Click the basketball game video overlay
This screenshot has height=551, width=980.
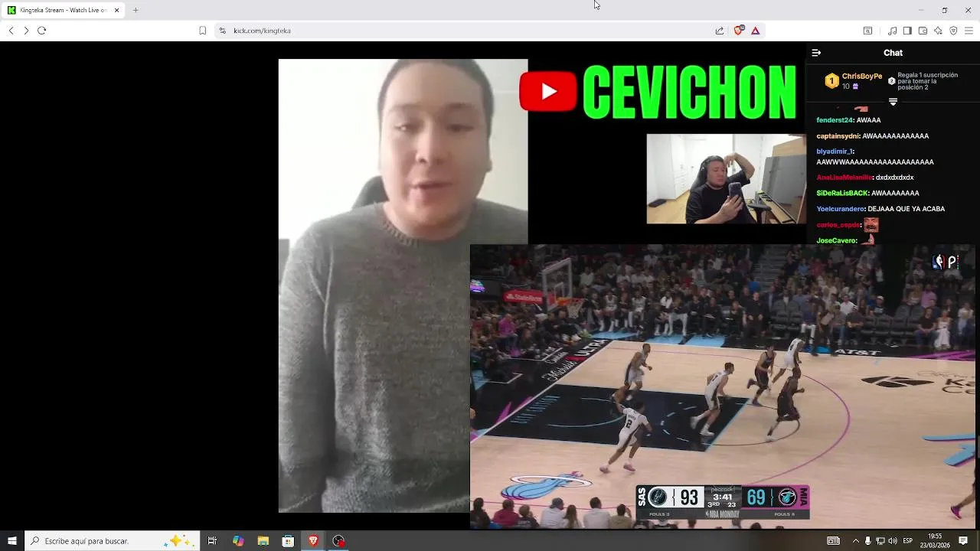(x=724, y=386)
